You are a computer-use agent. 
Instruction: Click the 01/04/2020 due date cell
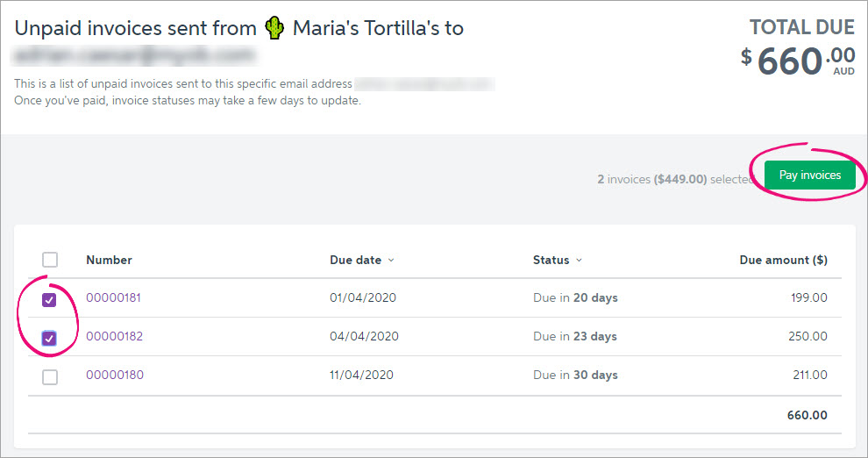click(x=363, y=298)
